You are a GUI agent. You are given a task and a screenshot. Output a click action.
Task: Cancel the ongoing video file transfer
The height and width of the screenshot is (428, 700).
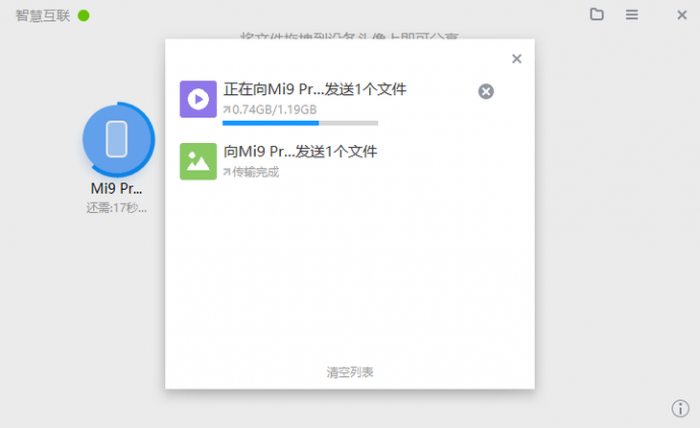coord(486,91)
